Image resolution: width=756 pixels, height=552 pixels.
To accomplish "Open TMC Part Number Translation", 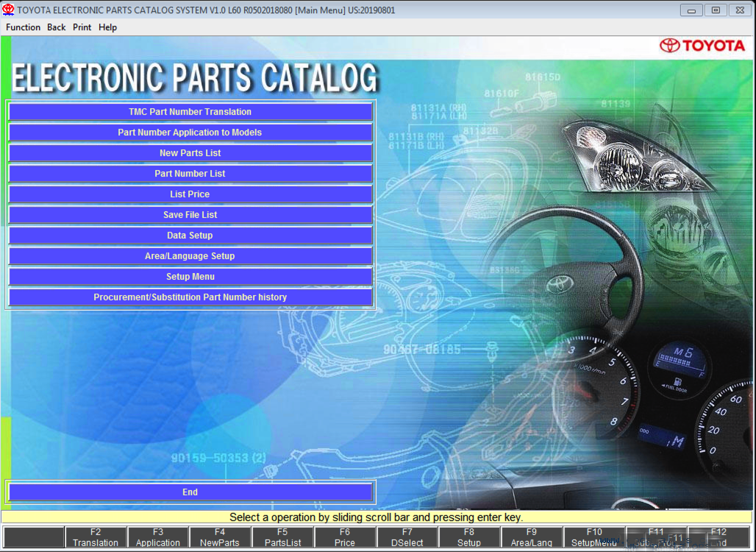I will pos(190,111).
